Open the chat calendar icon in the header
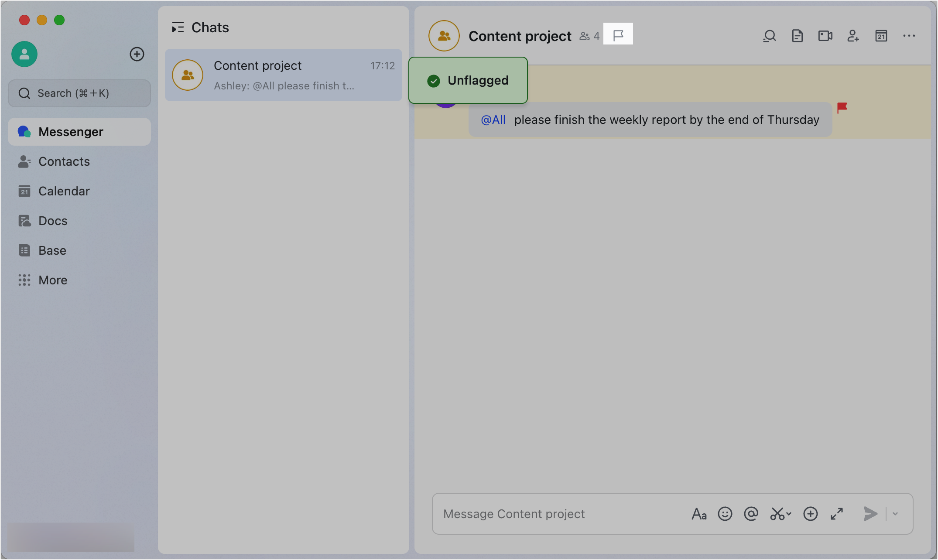The height and width of the screenshot is (560, 938). [881, 36]
